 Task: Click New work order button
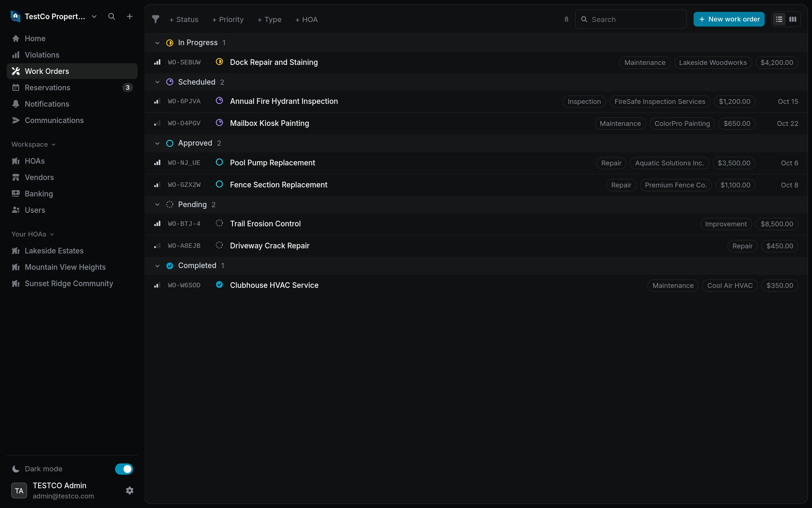(x=729, y=19)
